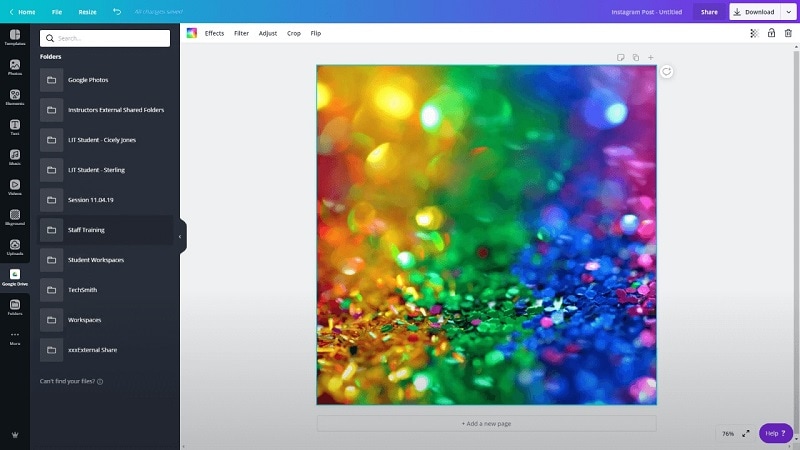Select the Crop option
Image resolution: width=800 pixels, height=450 pixels.
294,33
